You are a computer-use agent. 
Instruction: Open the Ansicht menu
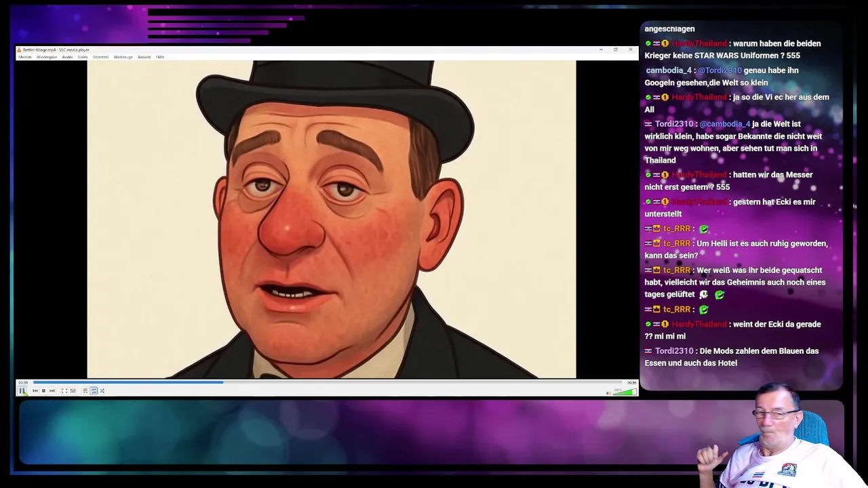point(144,57)
